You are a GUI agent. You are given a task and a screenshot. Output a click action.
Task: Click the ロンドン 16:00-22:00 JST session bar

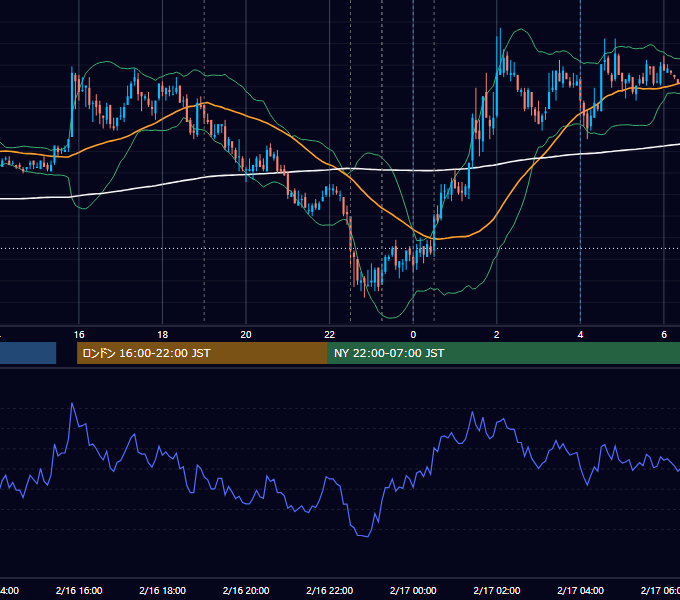pos(202,353)
